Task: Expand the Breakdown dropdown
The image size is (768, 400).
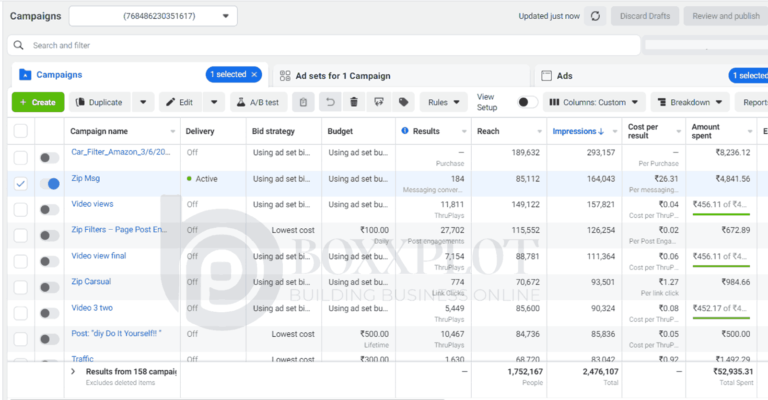Action: 690,102
